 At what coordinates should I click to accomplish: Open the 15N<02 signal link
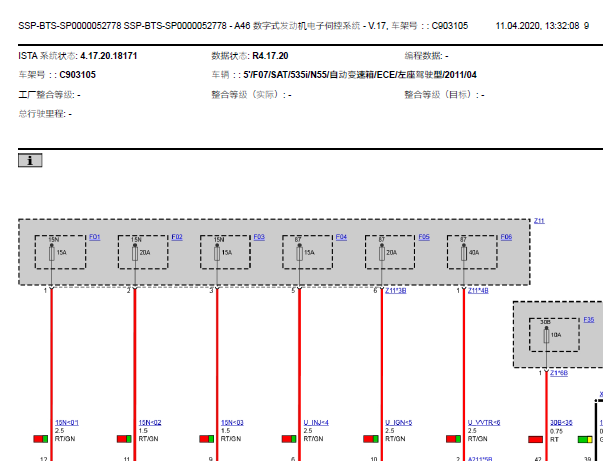[x=150, y=423]
